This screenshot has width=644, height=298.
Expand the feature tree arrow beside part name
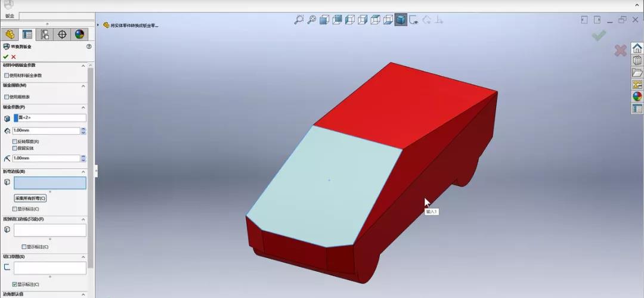click(x=98, y=25)
